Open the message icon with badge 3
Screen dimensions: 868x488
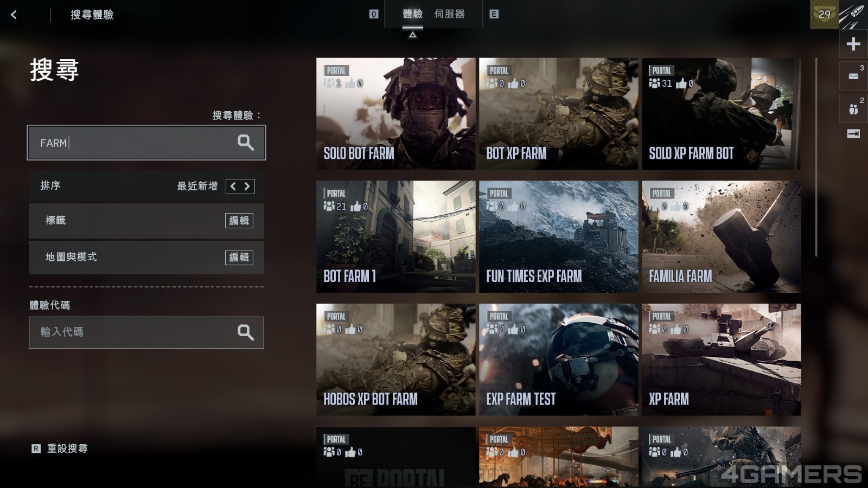853,76
